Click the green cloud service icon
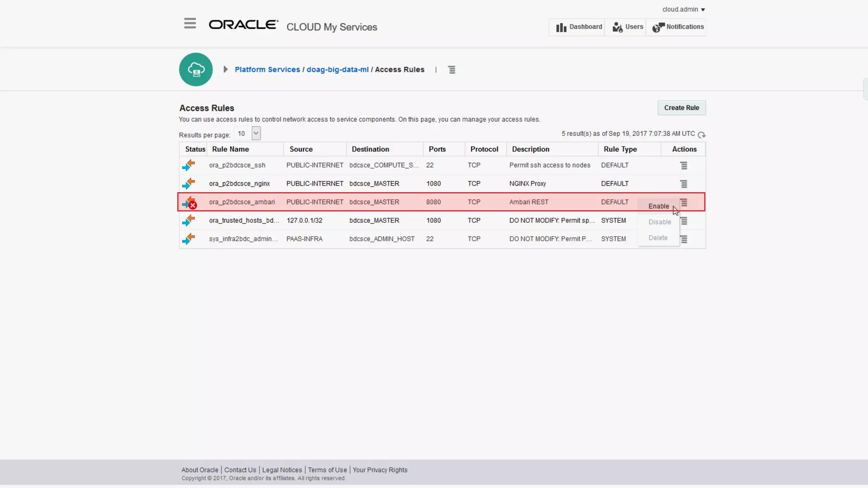This screenshot has width=868, height=488. [x=196, y=69]
